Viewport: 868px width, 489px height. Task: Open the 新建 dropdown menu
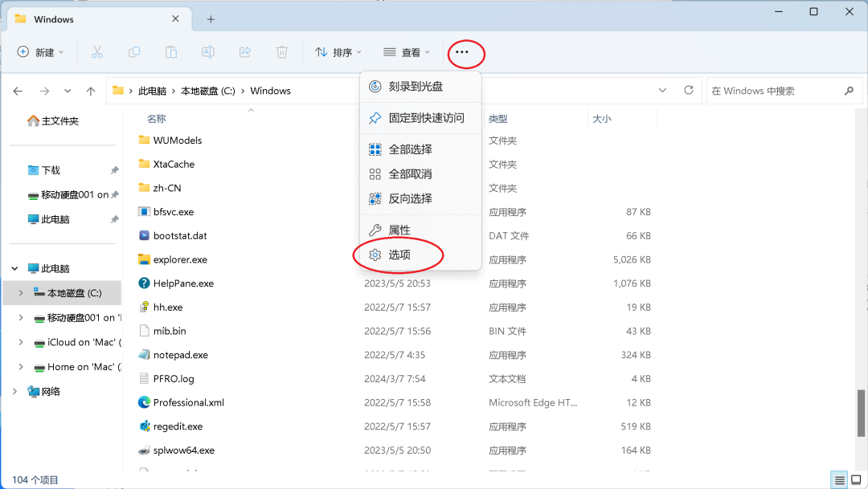[x=40, y=52]
